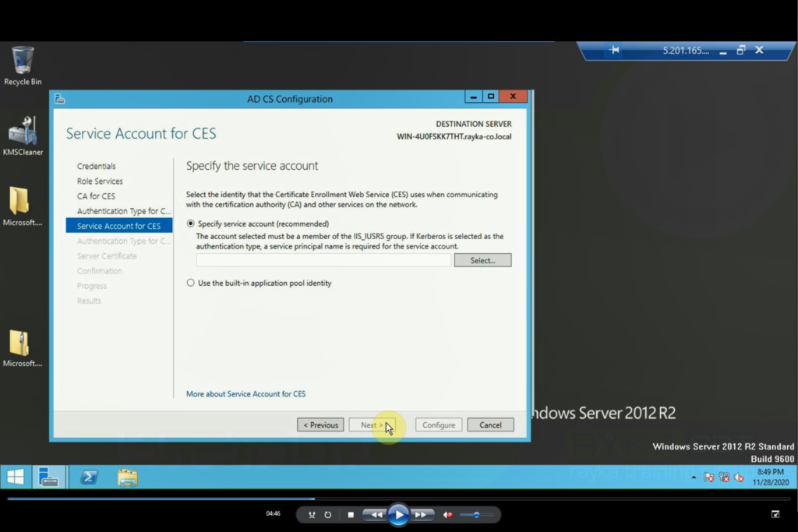Screen dimensions: 798x532
Task: Maximize the AD CS Configuration window
Action: (x=491, y=96)
